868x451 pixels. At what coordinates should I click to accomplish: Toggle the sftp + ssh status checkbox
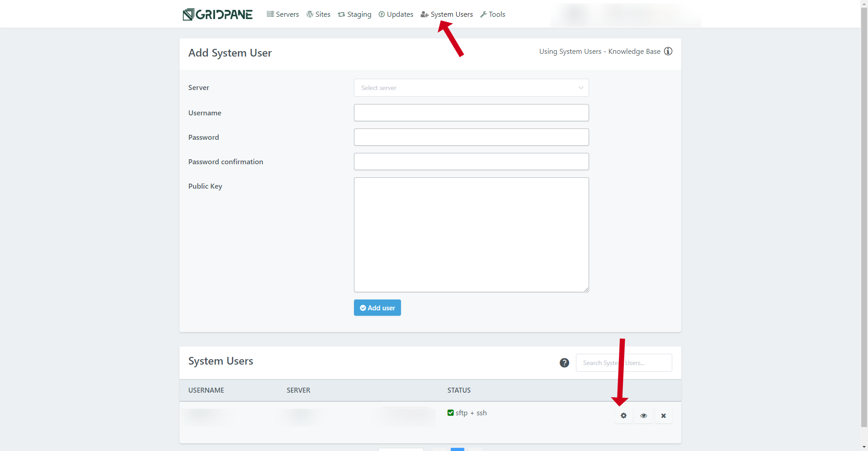click(x=450, y=413)
